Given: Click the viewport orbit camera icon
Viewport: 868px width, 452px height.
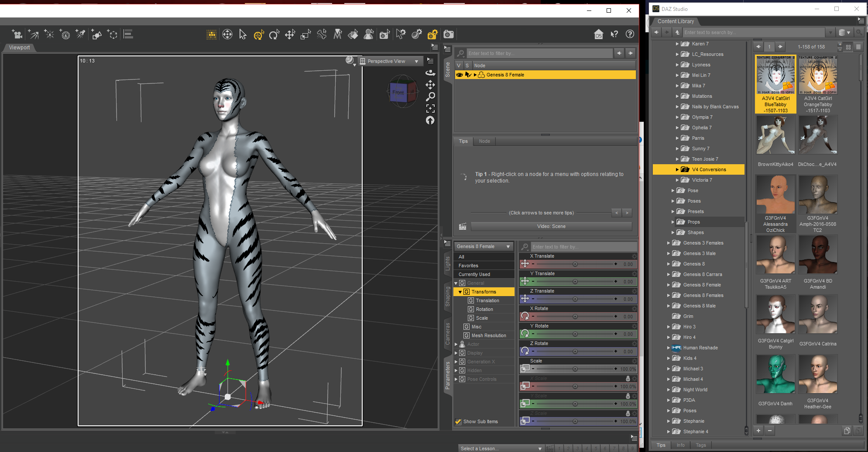Looking at the screenshot, I should tap(430, 72).
